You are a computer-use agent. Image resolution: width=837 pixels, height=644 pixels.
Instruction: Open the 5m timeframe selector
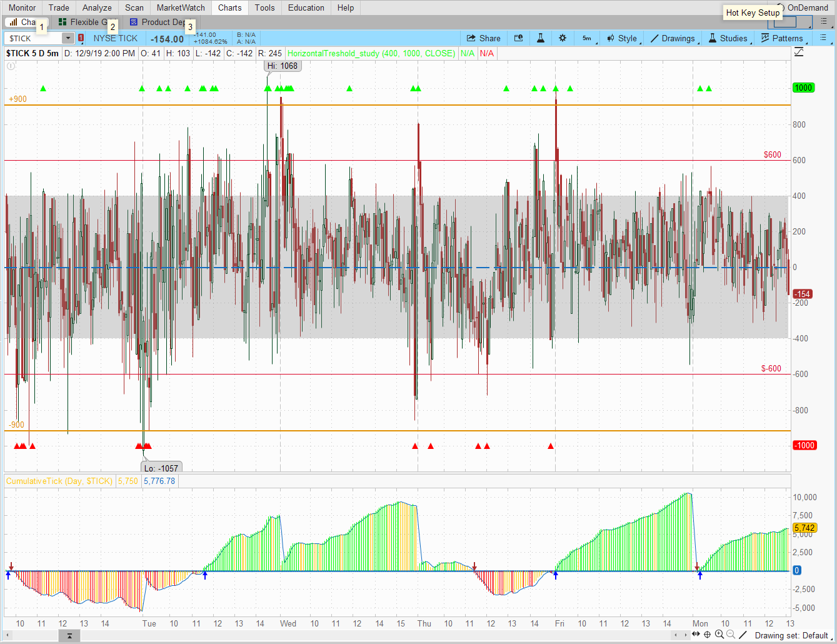pyautogui.click(x=587, y=38)
